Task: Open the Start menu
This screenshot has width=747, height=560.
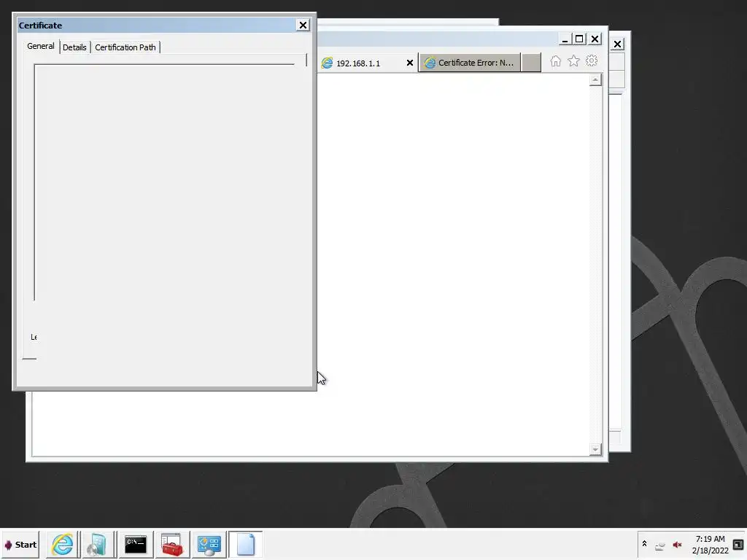Action: pos(20,545)
